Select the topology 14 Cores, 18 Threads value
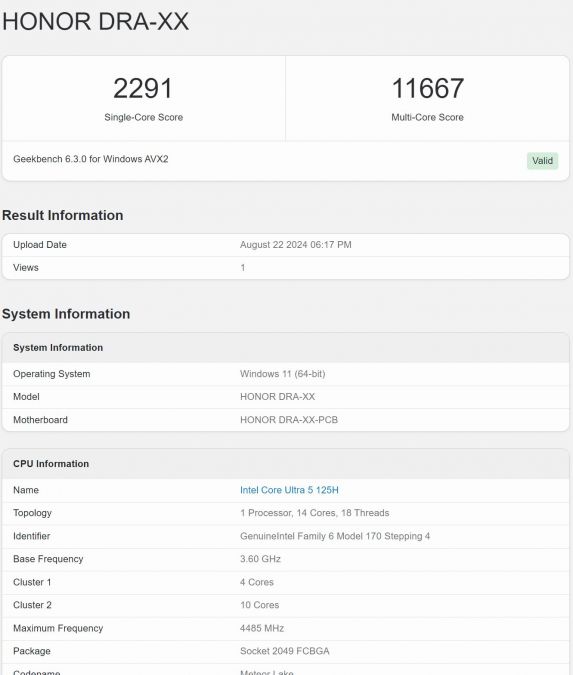Screen dimensions: 573x675 (314, 513)
